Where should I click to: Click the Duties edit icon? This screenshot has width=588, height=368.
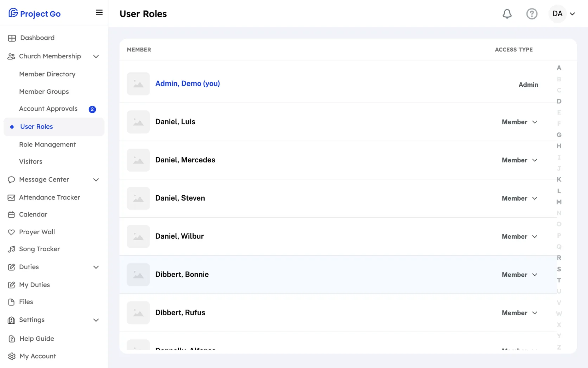click(11, 267)
